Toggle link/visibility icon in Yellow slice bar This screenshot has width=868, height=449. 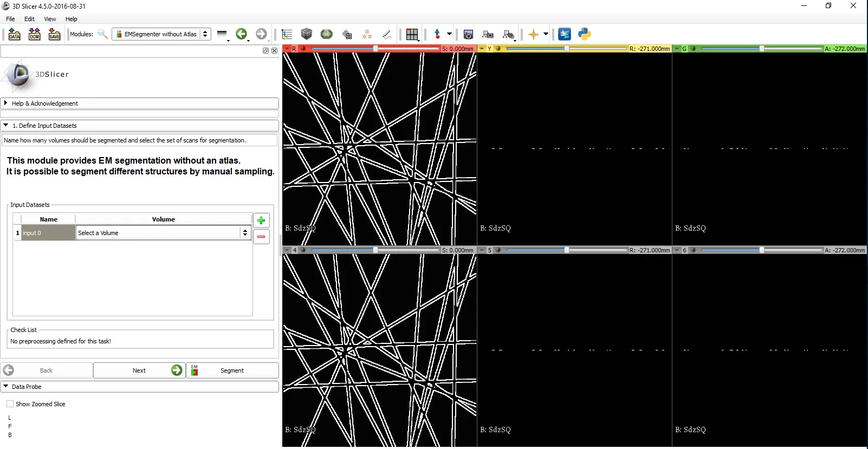coord(498,49)
